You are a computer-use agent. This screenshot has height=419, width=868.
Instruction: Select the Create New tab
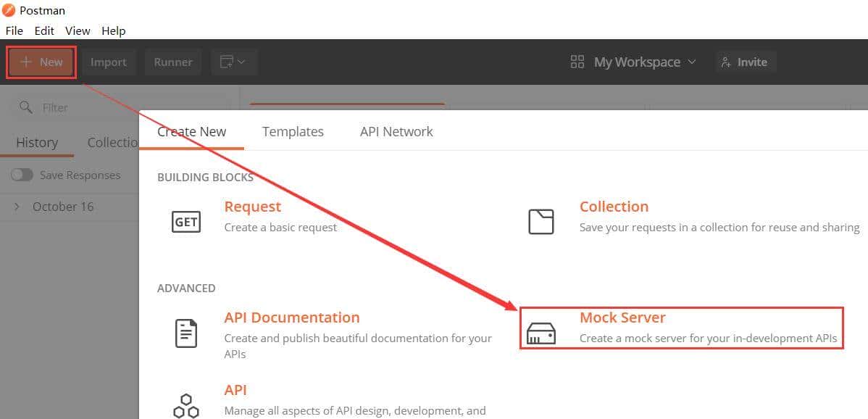point(191,132)
